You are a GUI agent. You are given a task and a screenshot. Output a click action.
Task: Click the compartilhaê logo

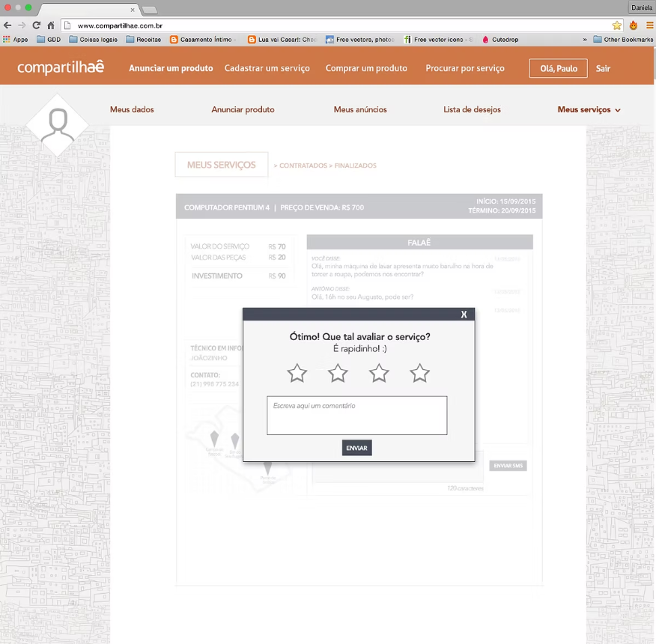(61, 68)
